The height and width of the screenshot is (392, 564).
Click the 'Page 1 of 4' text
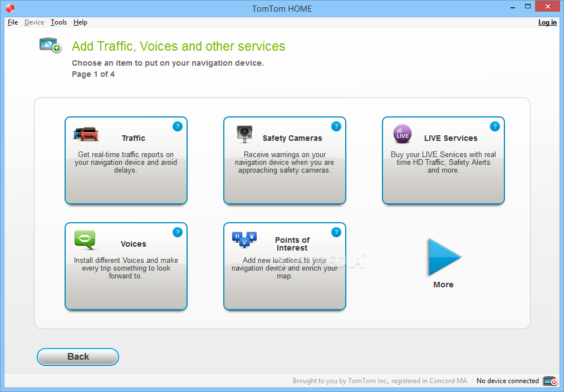[93, 74]
